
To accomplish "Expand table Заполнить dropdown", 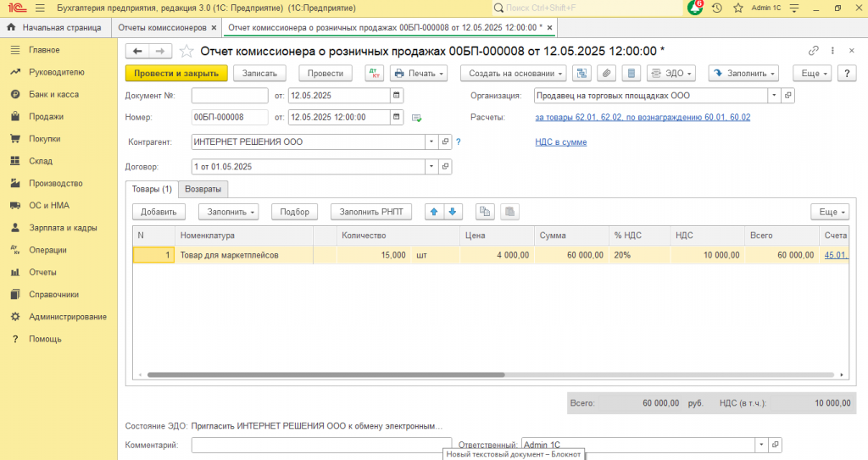I will pyautogui.click(x=229, y=212).
